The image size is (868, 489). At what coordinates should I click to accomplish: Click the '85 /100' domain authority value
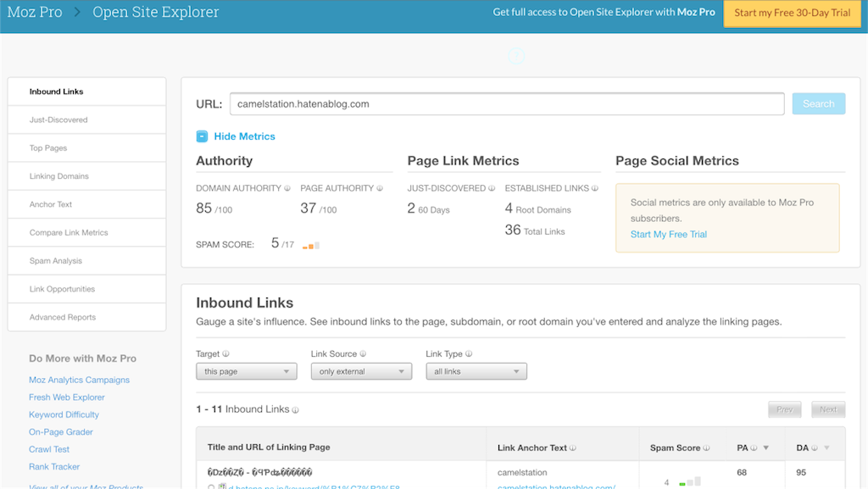click(x=214, y=208)
